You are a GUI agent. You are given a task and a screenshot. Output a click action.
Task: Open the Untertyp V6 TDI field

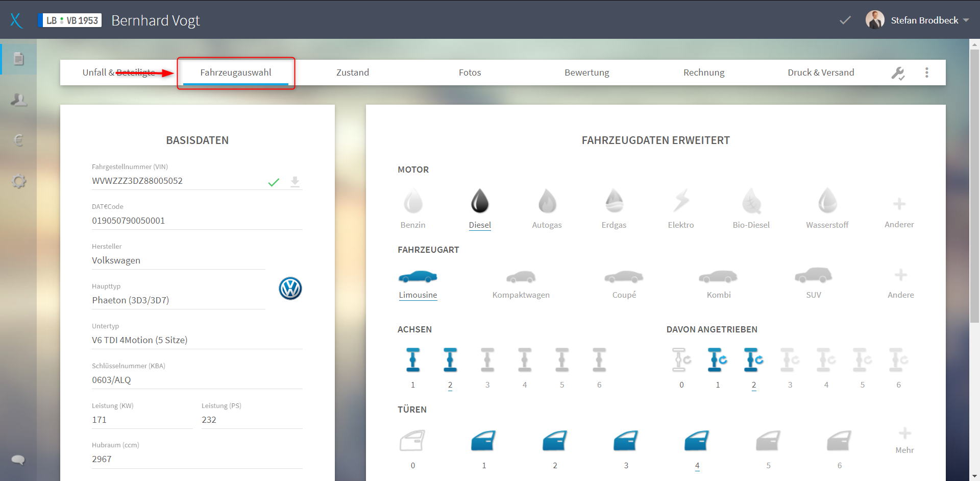tap(197, 341)
